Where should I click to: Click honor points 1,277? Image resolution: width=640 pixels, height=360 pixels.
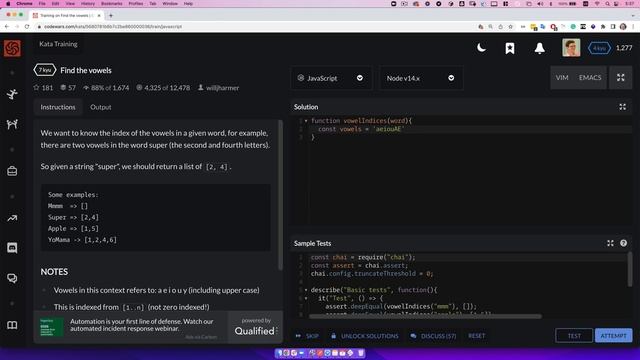[624, 48]
